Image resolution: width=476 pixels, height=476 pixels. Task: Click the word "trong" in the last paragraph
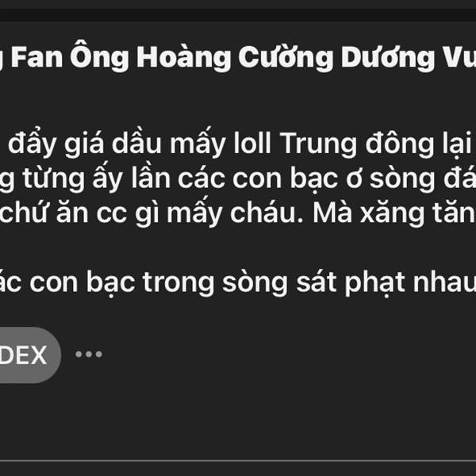(x=178, y=282)
